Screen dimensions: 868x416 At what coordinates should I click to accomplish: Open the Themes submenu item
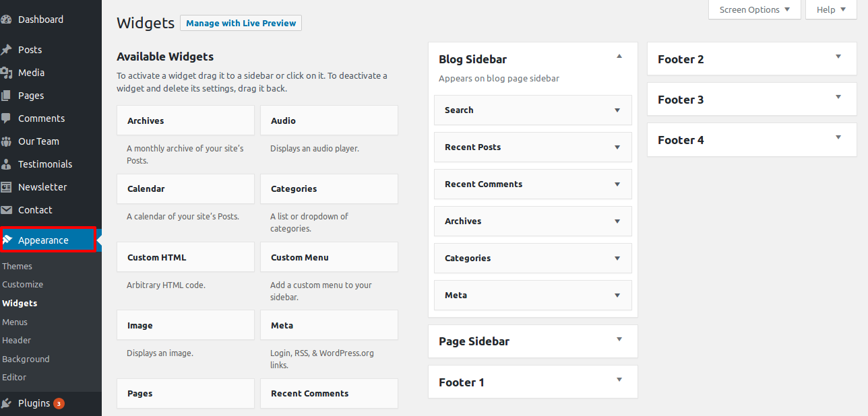[x=17, y=267]
